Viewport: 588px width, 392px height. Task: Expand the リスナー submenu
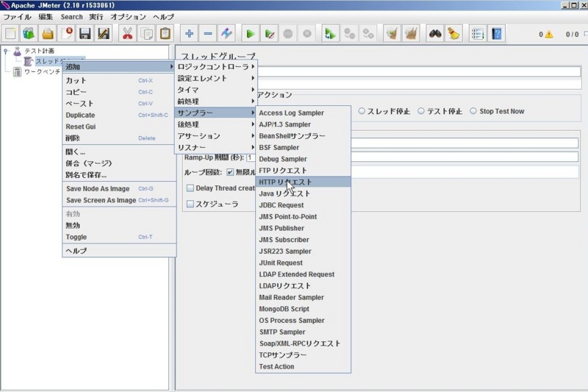216,147
